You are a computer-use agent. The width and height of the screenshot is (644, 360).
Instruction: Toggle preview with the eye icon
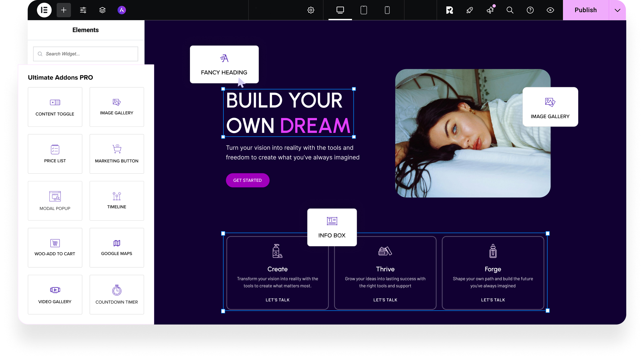[x=550, y=10]
